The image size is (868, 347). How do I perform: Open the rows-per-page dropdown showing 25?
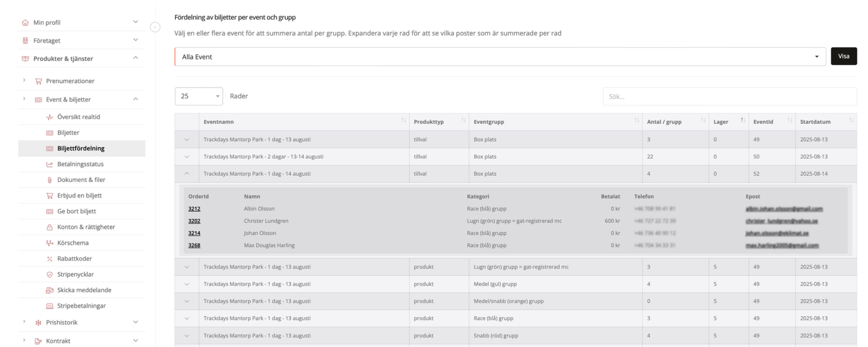point(199,96)
